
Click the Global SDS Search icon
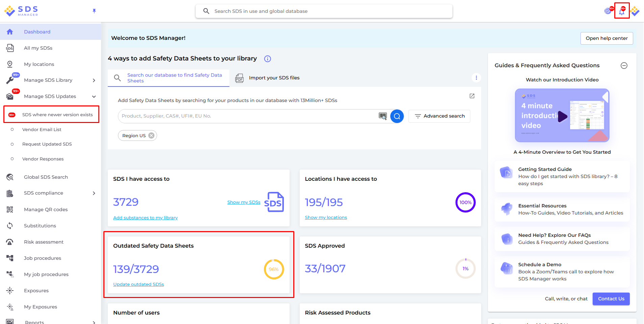[10, 177]
